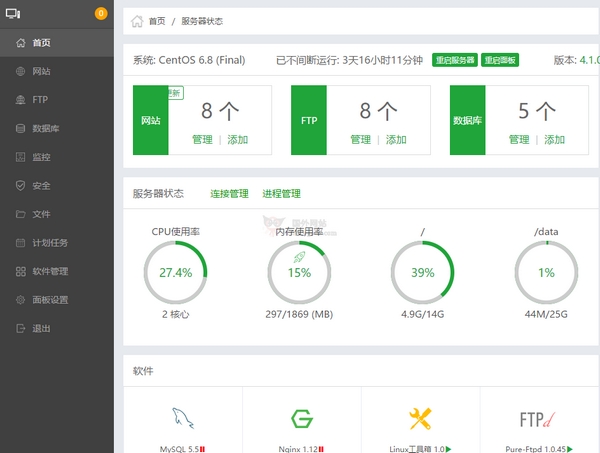Click 添加 under the 数据库 card
Image resolution: width=600 pixels, height=453 pixels.
click(x=554, y=140)
